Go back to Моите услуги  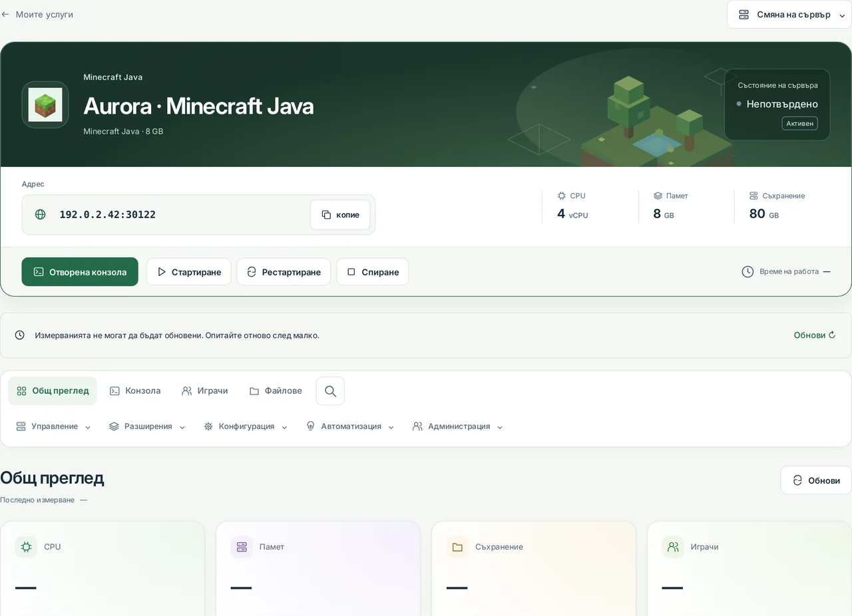pyautogui.click(x=37, y=14)
